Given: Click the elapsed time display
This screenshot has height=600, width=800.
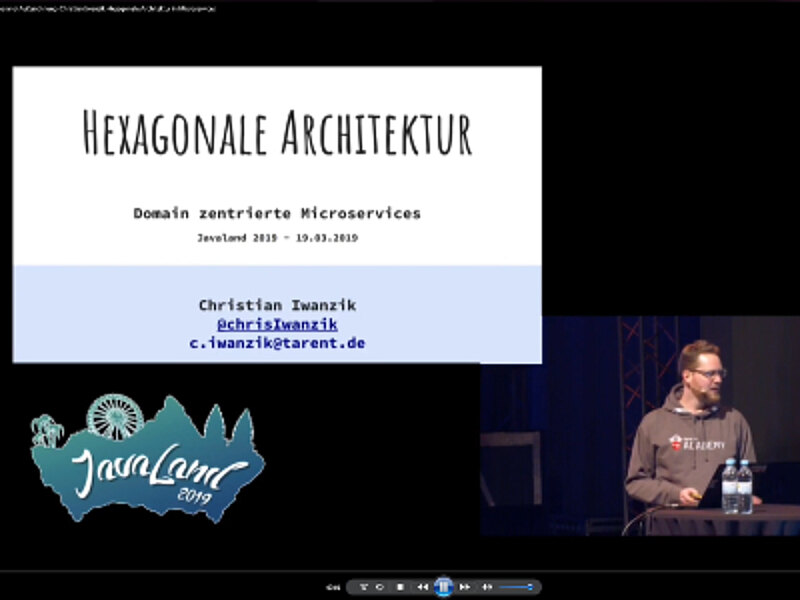Looking at the screenshot, I should tap(334, 587).
